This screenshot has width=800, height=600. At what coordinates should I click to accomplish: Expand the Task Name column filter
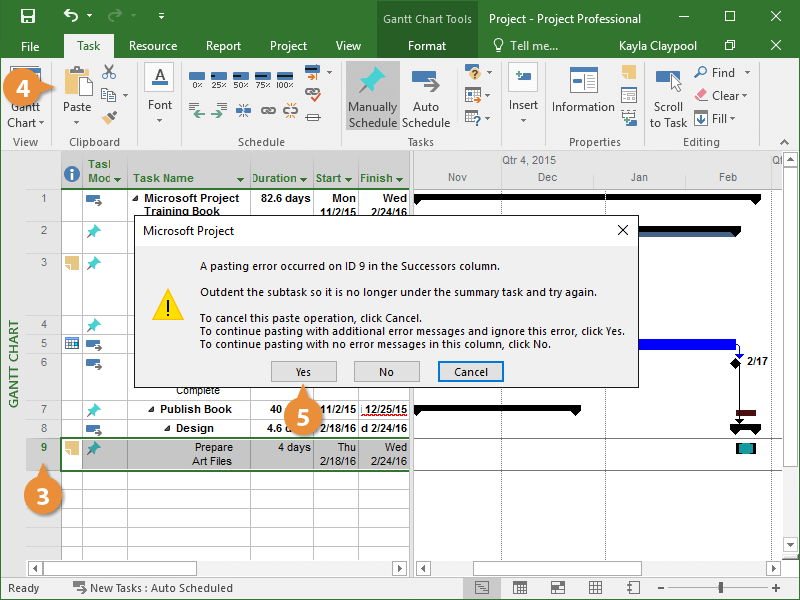click(239, 180)
